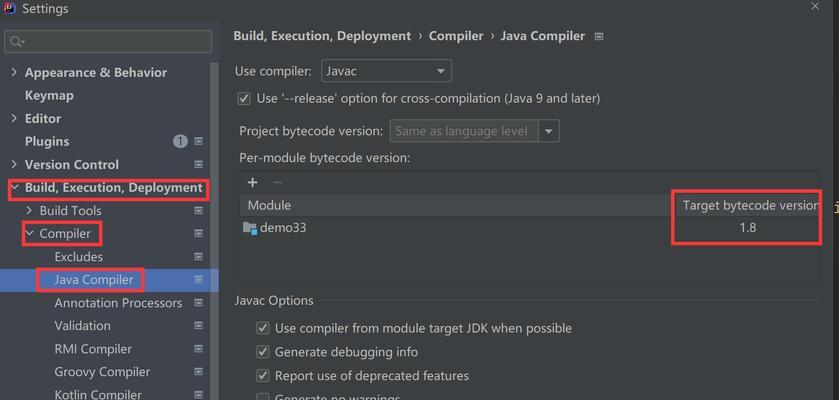Image resolution: width=839 pixels, height=400 pixels.
Task: Expand the Appearance & Behavior section
Action: click(x=14, y=72)
